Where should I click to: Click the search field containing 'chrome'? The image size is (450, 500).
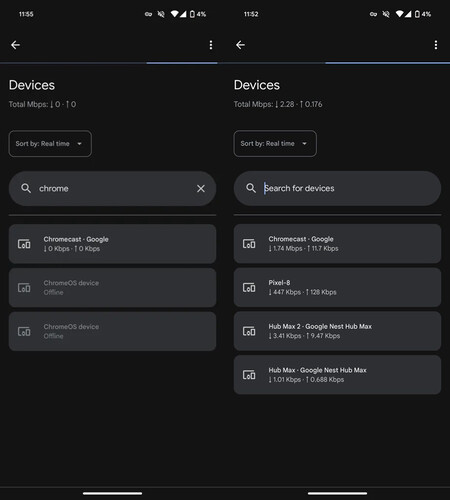pos(112,189)
